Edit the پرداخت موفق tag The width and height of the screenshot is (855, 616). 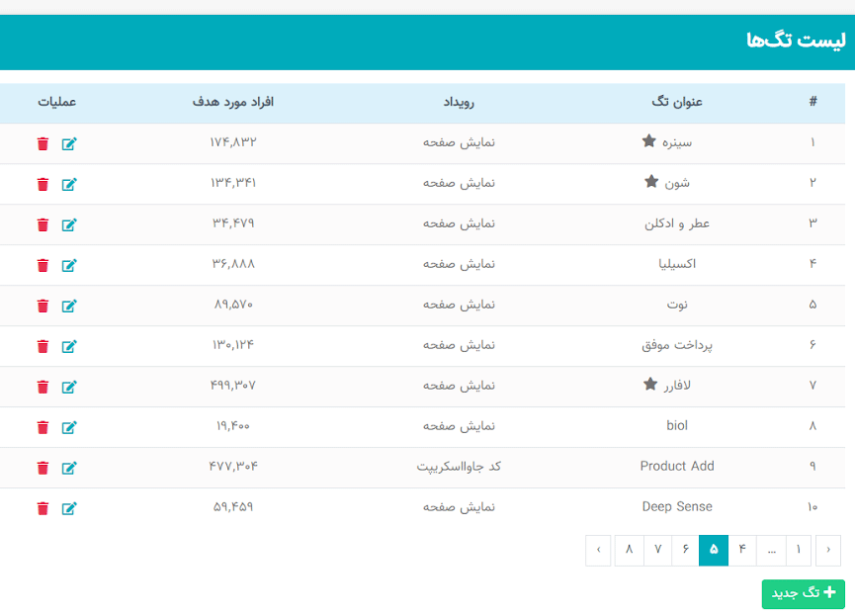pyautogui.click(x=69, y=346)
